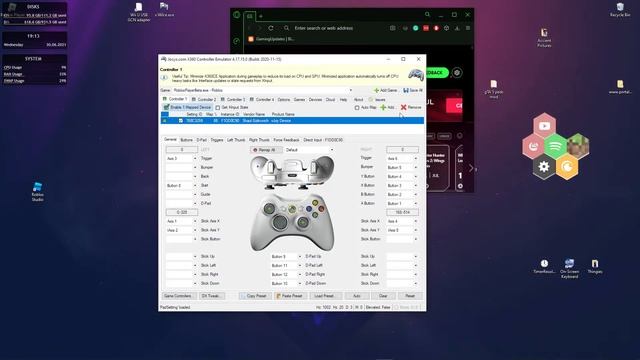
Task: Click the DX Tweak button
Action: pos(211,296)
